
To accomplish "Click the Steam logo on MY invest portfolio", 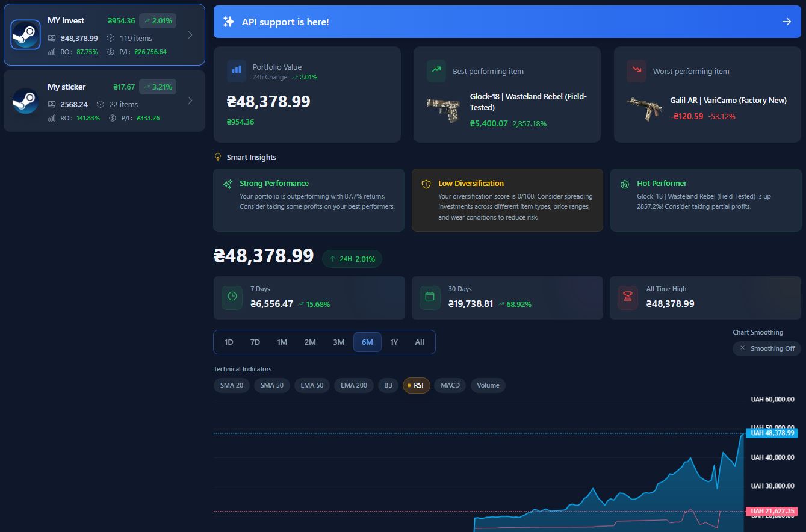I will click(x=25, y=35).
